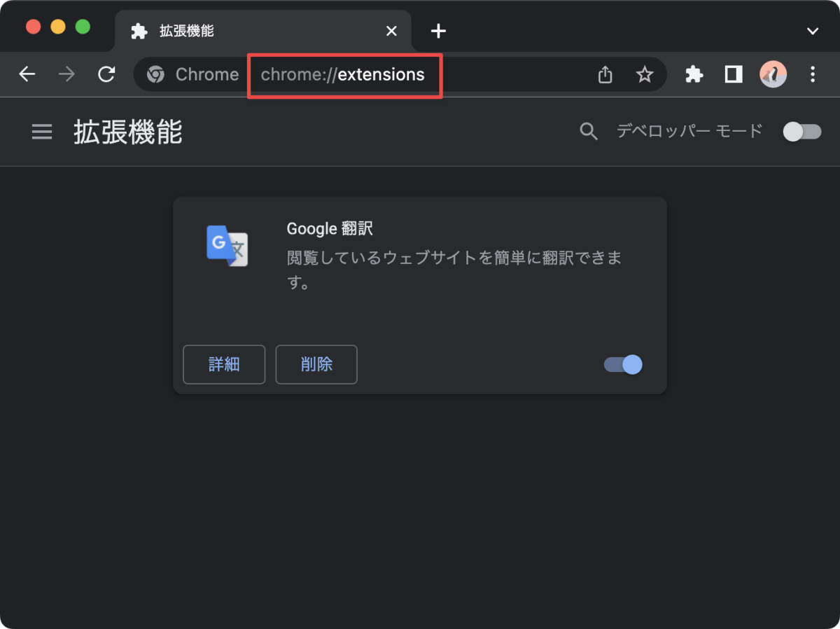
Task: Open the hamburger main menu
Action: click(x=42, y=132)
